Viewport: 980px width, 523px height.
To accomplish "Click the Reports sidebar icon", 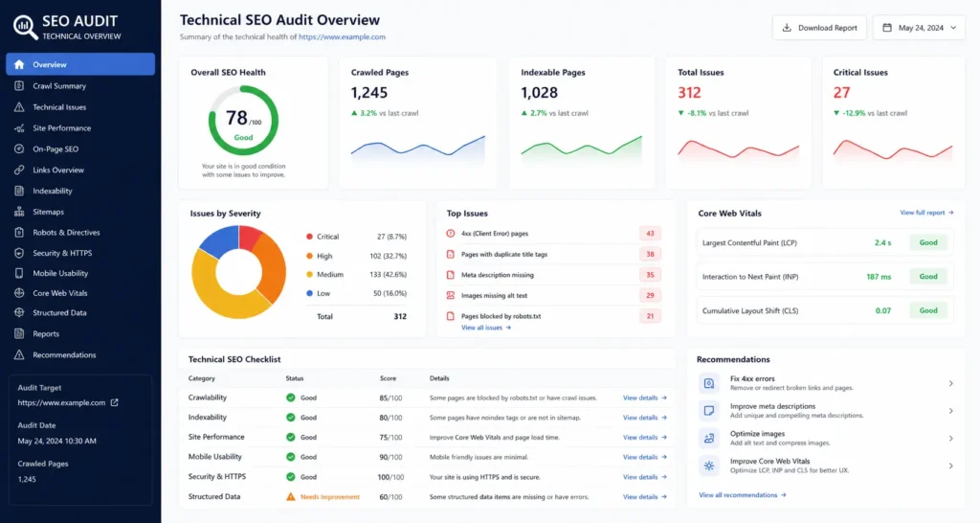I will click(19, 333).
